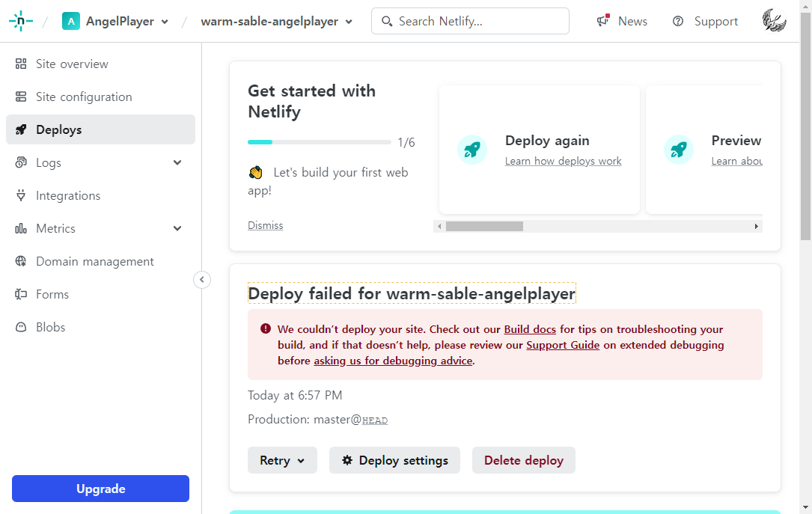Click the onboarding progress bar 1/6
Screen dimensions: 812x514
319,142
